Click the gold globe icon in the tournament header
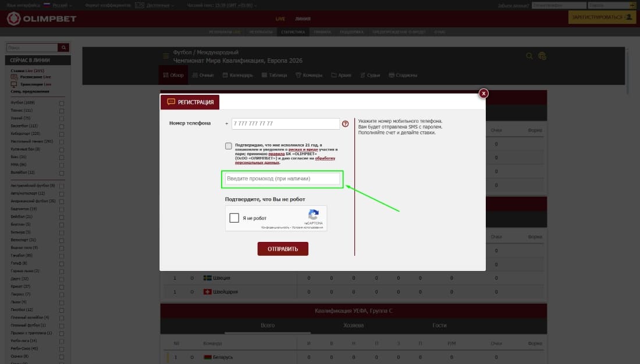640x364 pixels. point(542,56)
